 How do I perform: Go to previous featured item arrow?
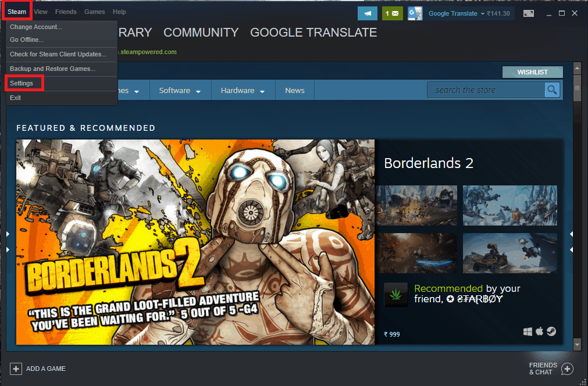8,242
